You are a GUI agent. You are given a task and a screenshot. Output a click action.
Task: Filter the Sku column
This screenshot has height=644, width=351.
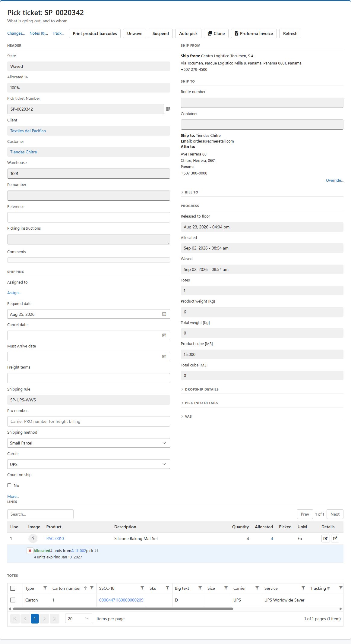tap(167, 588)
